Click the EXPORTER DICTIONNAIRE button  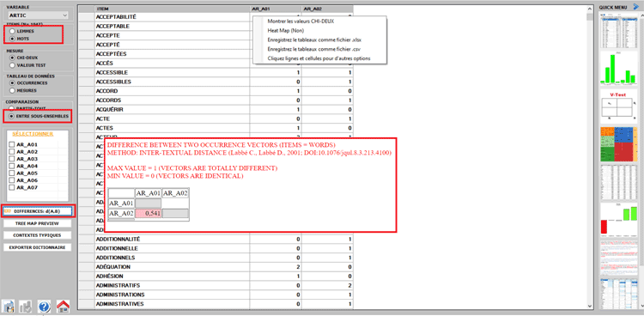(38, 247)
